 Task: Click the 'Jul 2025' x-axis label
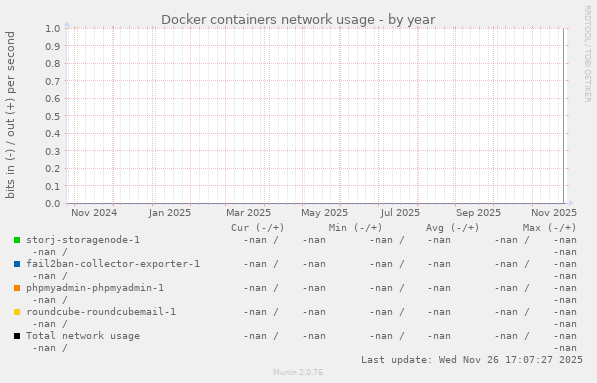[400, 212]
